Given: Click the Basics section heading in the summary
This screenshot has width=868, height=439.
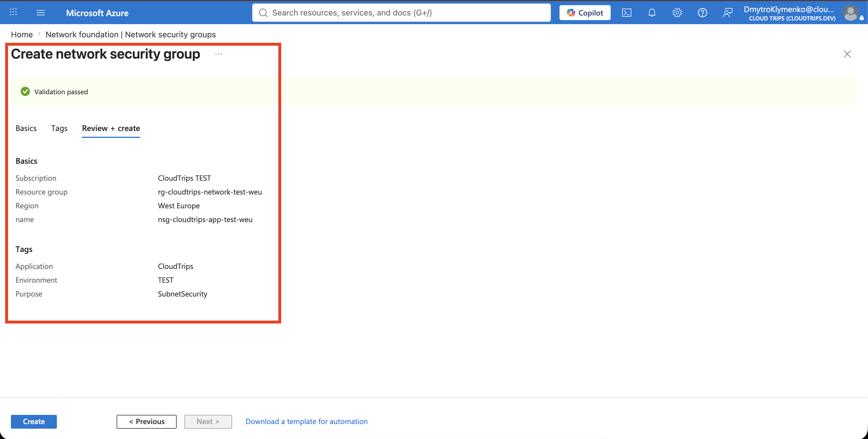Looking at the screenshot, I should [26, 161].
